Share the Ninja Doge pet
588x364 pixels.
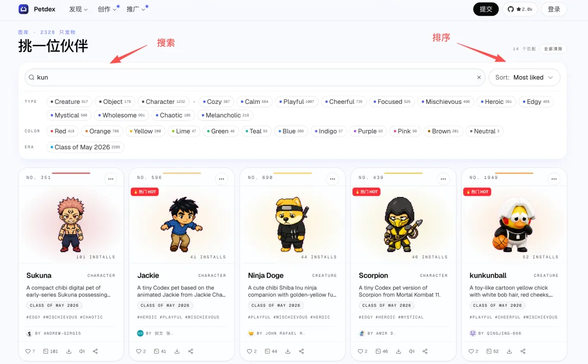click(x=302, y=351)
